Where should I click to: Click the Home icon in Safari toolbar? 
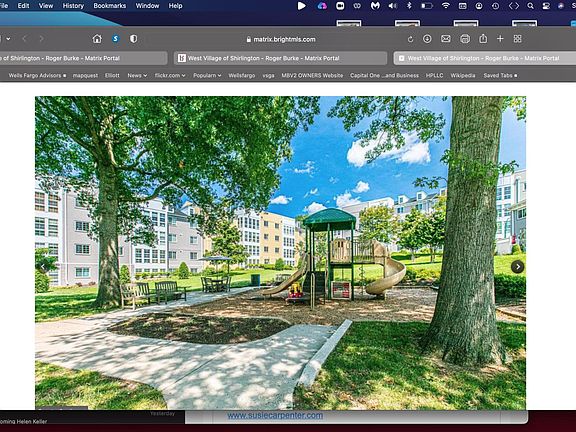point(97,39)
